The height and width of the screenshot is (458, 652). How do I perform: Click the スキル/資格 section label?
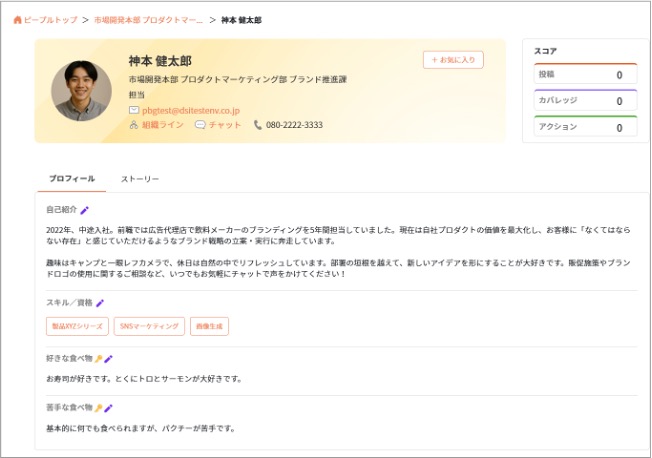pos(69,302)
